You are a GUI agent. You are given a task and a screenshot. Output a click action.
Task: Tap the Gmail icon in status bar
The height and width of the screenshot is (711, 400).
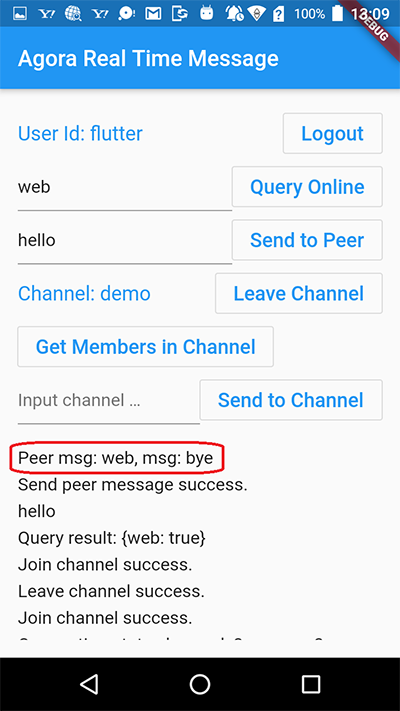153,14
